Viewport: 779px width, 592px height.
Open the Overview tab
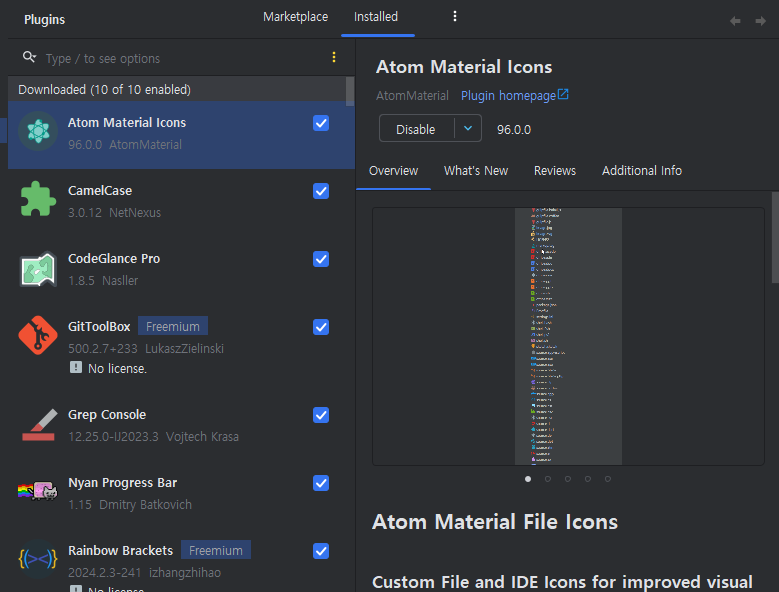393,171
